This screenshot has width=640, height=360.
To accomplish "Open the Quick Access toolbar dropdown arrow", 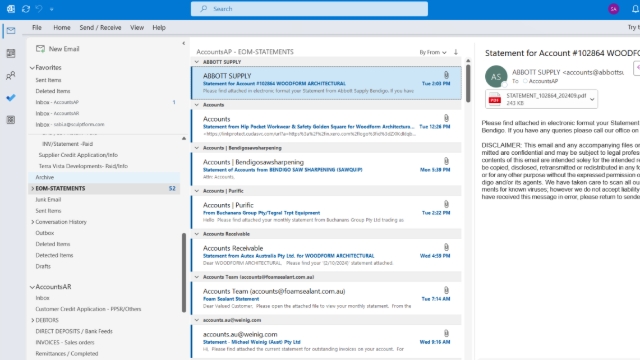I will click(x=51, y=9).
